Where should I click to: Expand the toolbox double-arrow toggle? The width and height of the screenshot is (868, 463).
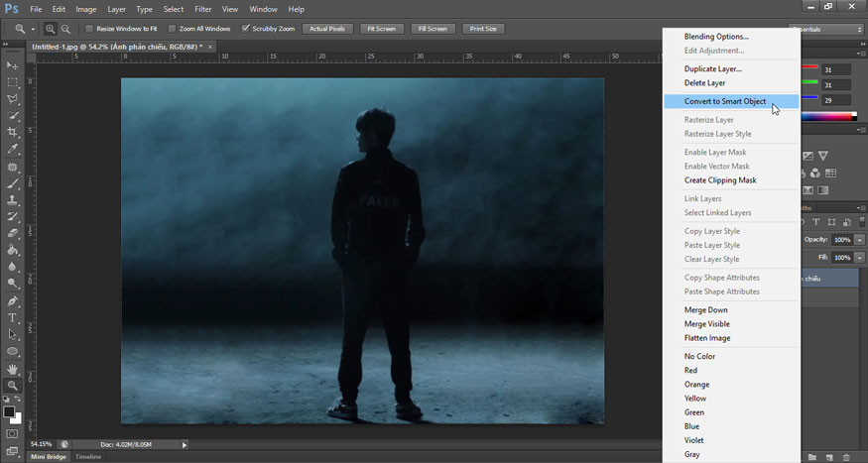(6, 45)
